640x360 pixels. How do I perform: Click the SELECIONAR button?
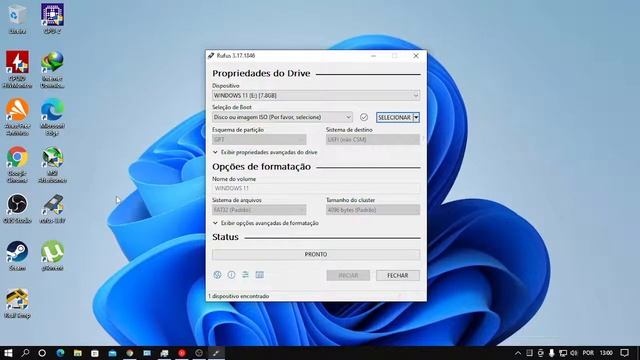point(394,118)
